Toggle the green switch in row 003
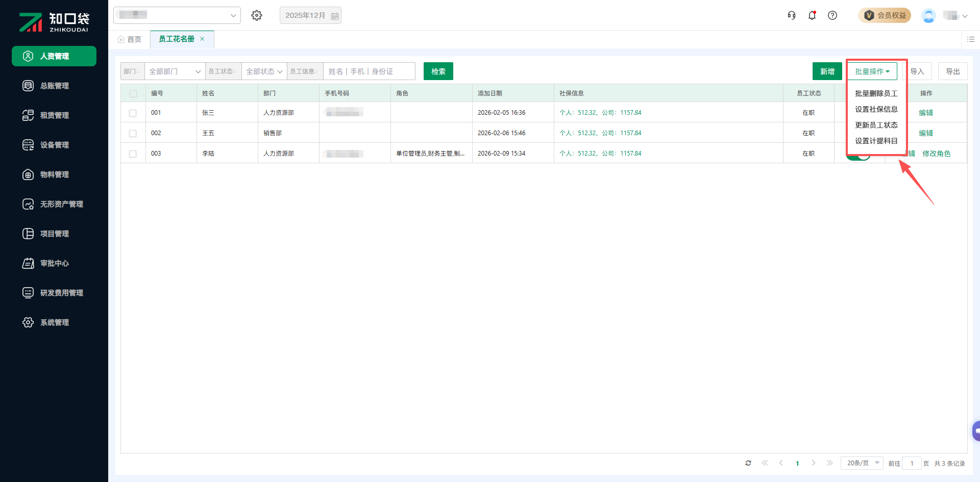The height and width of the screenshot is (482, 980). point(859,157)
